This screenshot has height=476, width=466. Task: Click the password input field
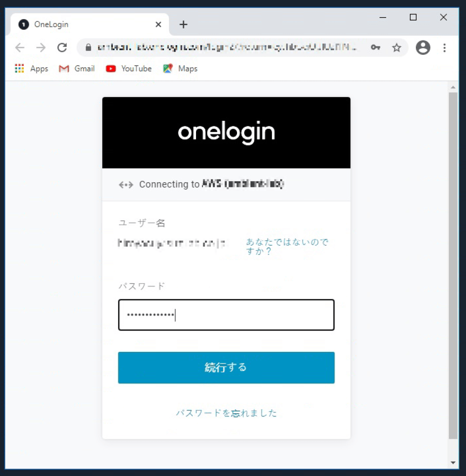tap(226, 315)
